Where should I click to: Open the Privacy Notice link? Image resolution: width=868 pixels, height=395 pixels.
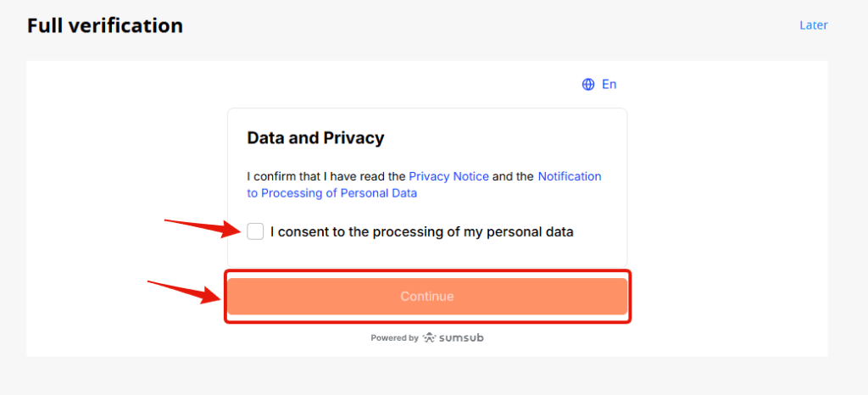click(448, 176)
